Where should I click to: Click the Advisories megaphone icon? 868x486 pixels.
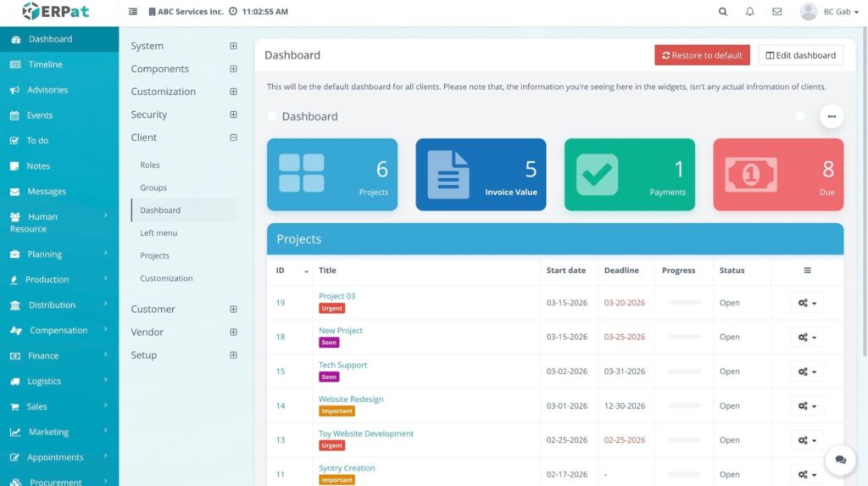click(x=15, y=90)
